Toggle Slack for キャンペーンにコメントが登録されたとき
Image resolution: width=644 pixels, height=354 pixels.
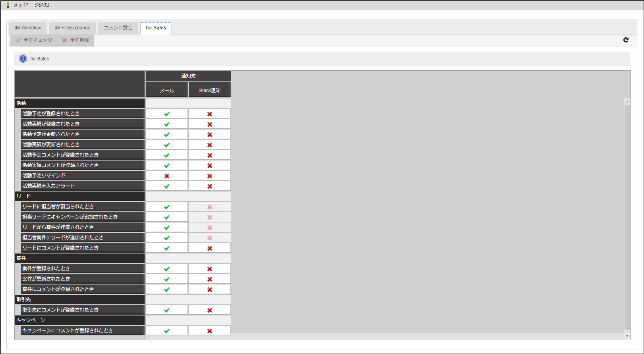point(210,331)
